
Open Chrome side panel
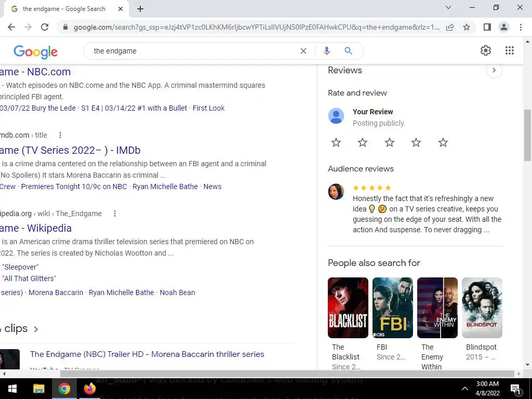pyautogui.click(x=487, y=27)
